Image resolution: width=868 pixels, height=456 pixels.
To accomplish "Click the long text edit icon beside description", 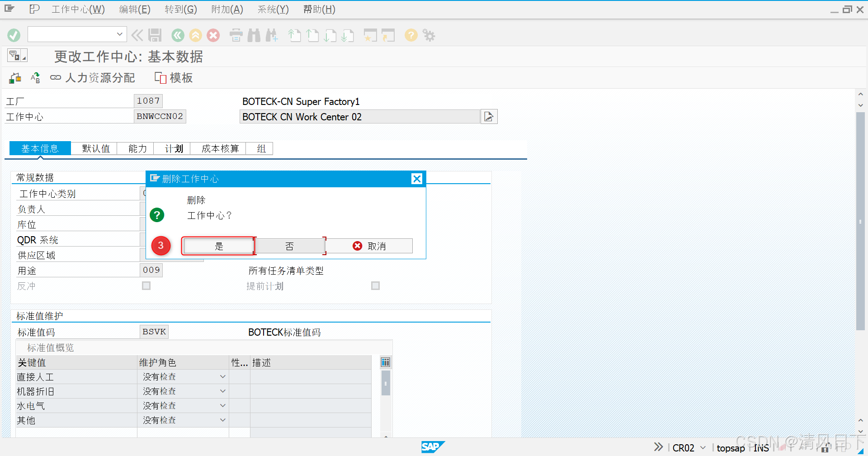I will point(489,117).
